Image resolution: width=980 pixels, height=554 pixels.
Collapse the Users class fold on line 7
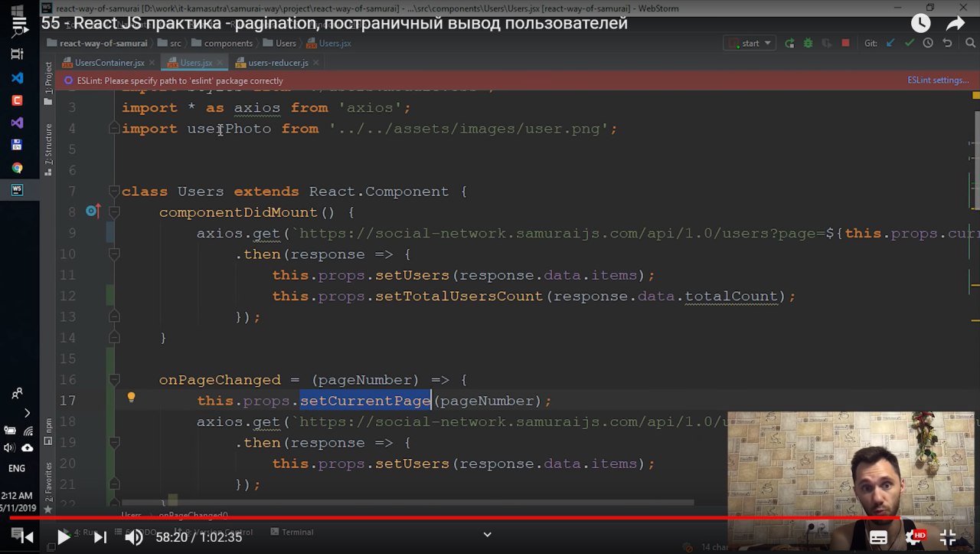(x=114, y=191)
